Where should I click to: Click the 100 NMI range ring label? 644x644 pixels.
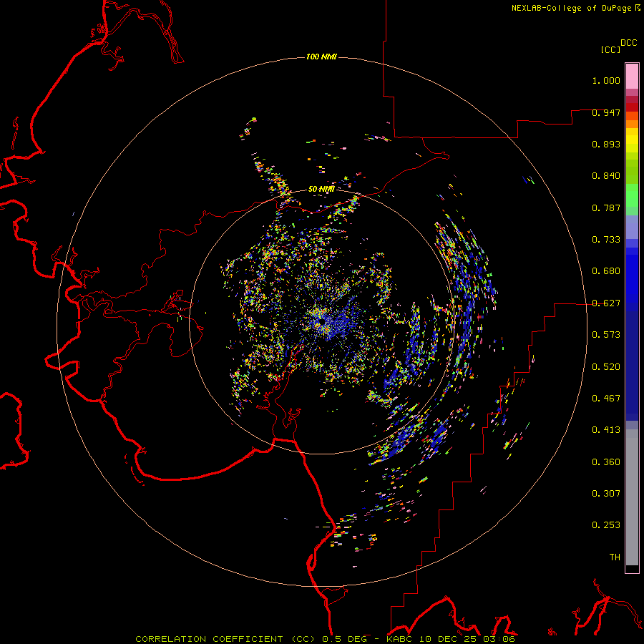[321, 57]
